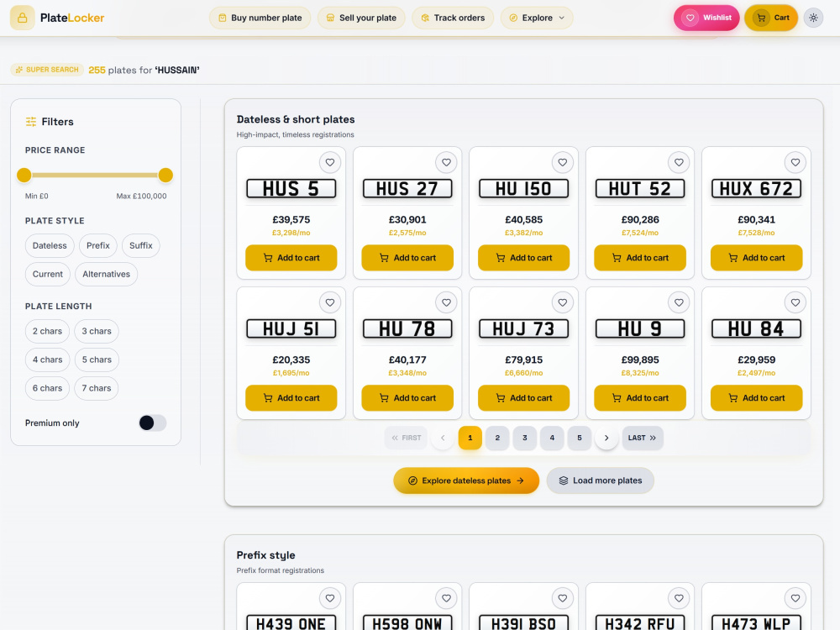Jump to LAST page of results
The width and height of the screenshot is (840, 630).
tap(643, 438)
